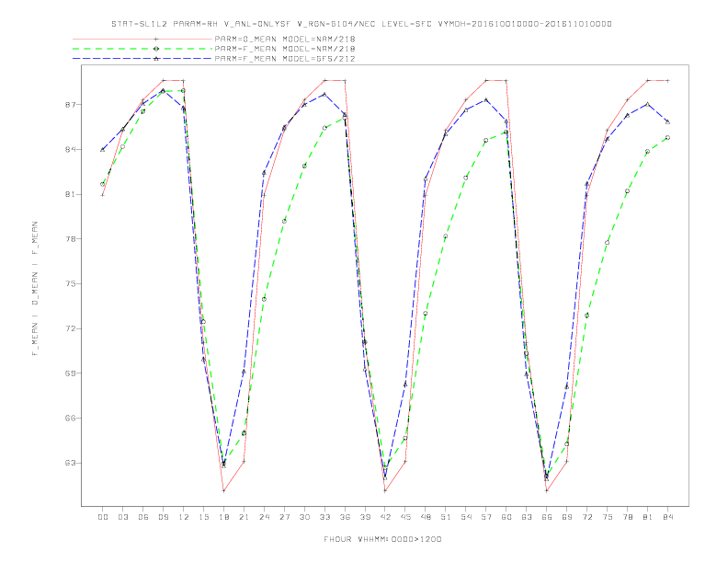
Task: Select the chart title beginning STAT=SL1L2
Action: click(361, 24)
